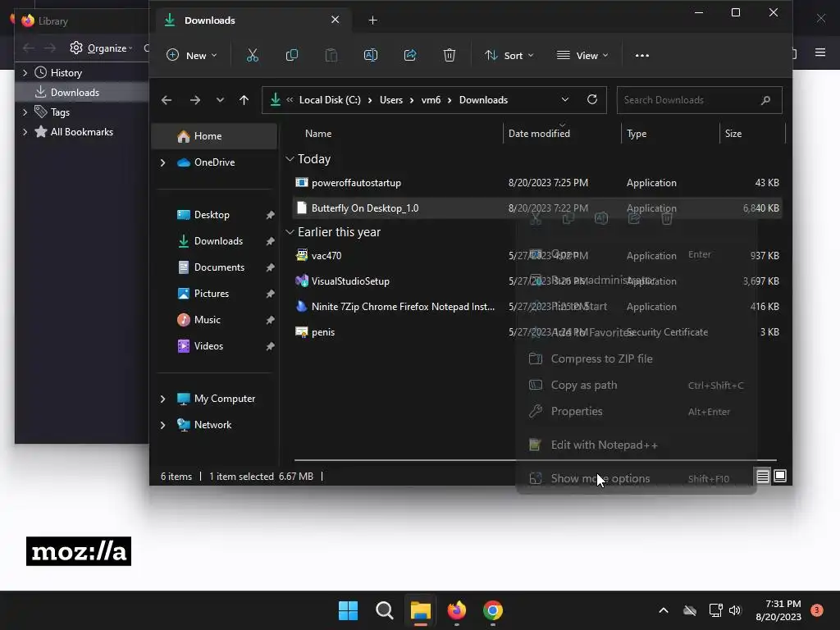Click Local Disk (C:) breadcrumb
The image size is (840, 630).
(330, 100)
